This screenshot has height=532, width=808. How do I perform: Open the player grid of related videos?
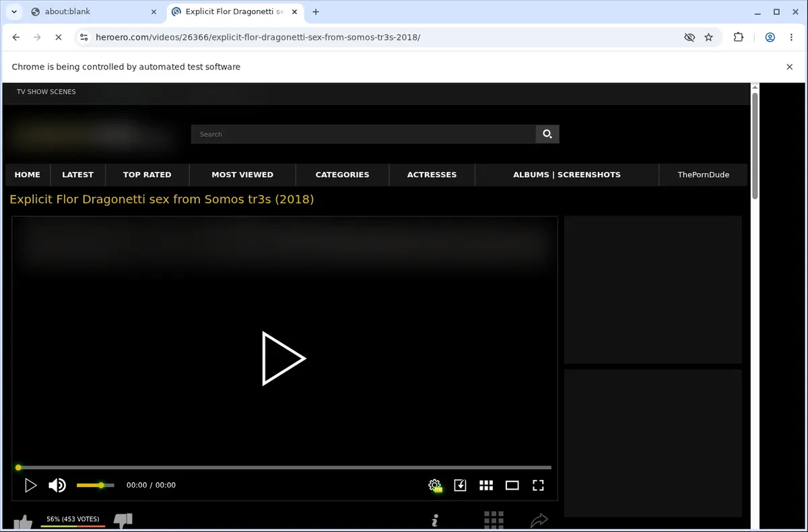(486, 485)
